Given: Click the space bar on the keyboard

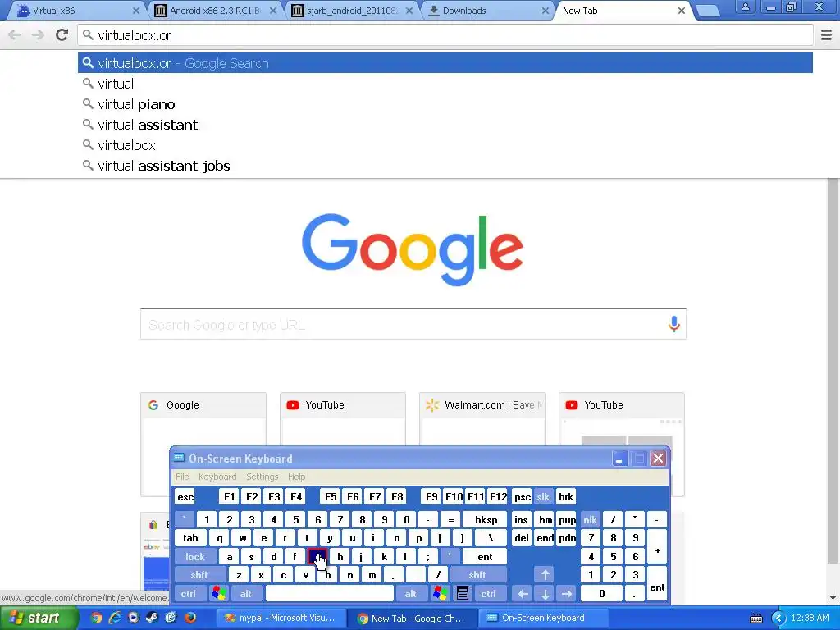Looking at the screenshot, I should [x=330, y=594].
